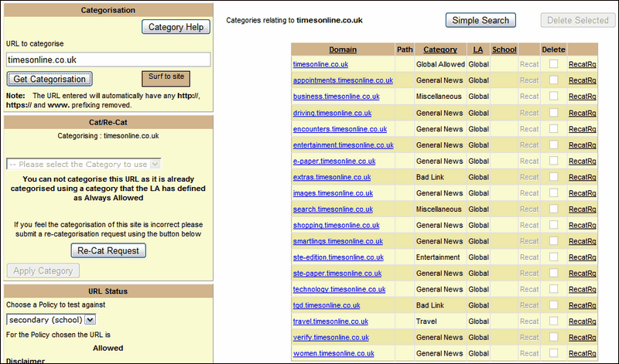The width and height of the screenshot is (619, 364).
Task: Tick delete checkbox for travel.timesonline.co.uk
Action: pos(553,321)
